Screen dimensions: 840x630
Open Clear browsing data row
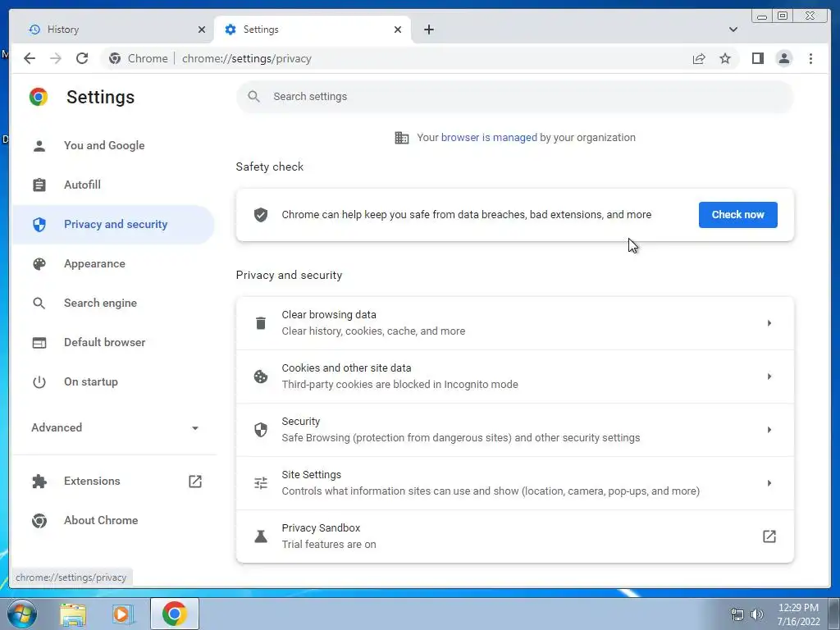click(515, 323)
